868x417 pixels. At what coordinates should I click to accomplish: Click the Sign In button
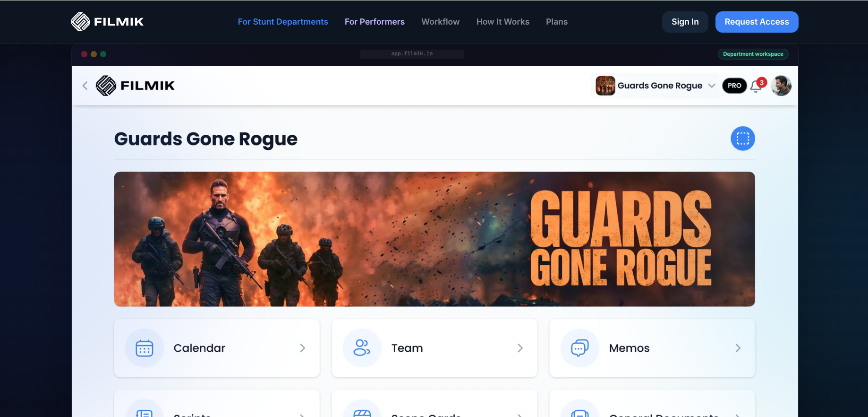point(685,22)
